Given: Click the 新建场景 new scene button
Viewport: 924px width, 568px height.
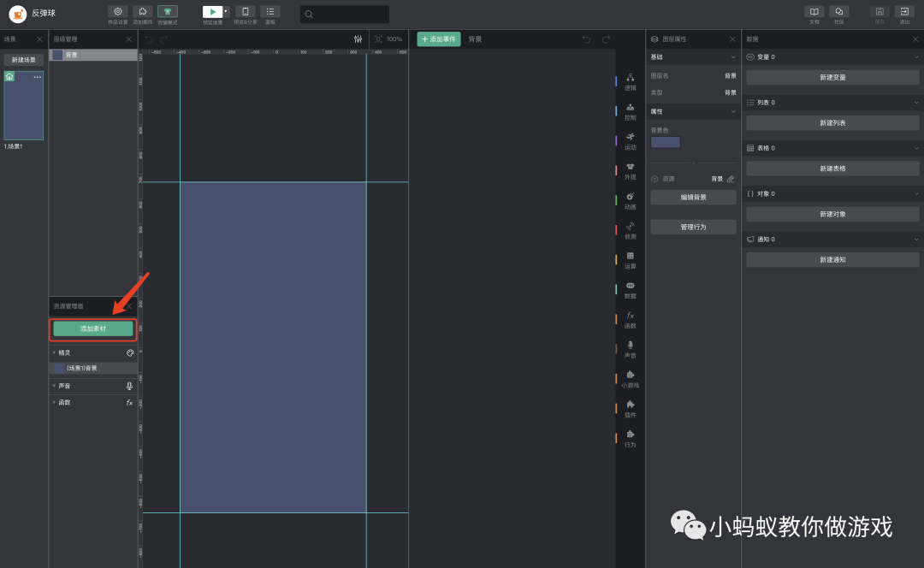Looking at the screenshot, I should pyautogui.click(x=24, y=60).
